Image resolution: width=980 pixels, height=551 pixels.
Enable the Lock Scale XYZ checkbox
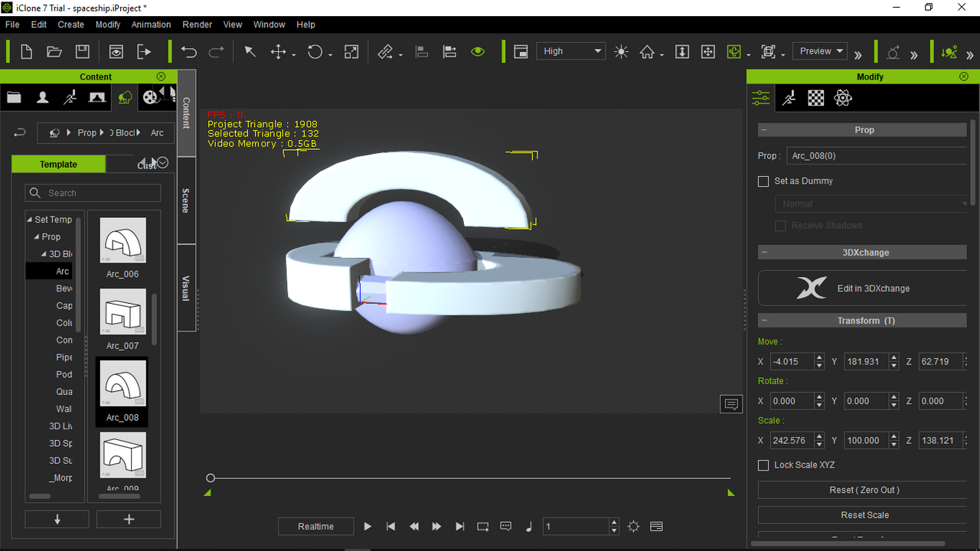(x=763, y=465)
